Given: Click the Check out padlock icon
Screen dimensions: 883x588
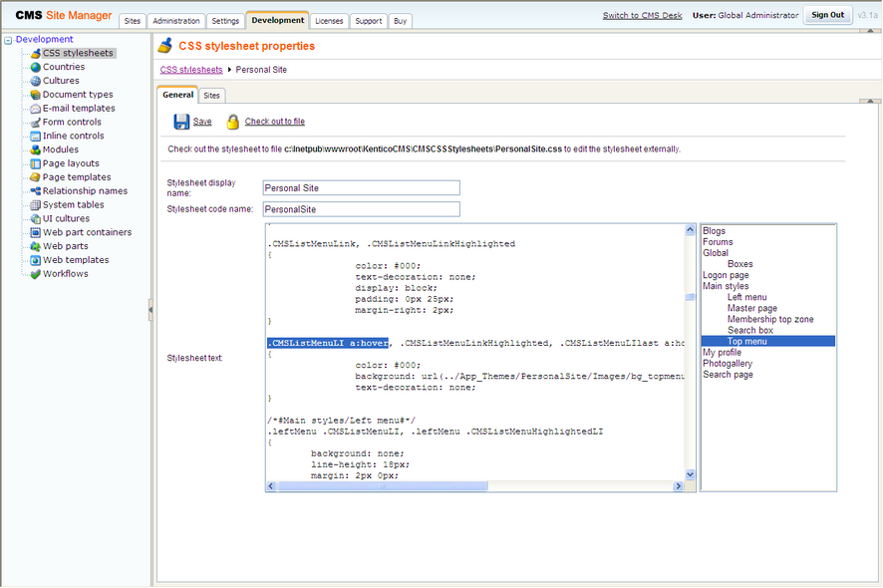Looking at the screenshot, I should tap(232, 122).
